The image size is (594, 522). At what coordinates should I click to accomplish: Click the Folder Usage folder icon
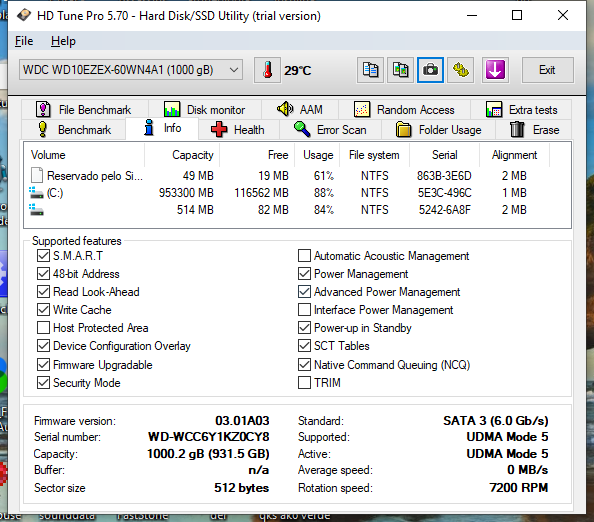pyautogui.click(x=403, y=130)
